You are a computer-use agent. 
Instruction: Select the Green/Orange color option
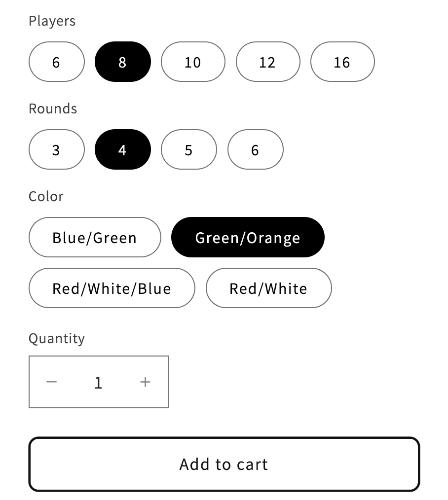pyautogui.click(x=248, y=238)
